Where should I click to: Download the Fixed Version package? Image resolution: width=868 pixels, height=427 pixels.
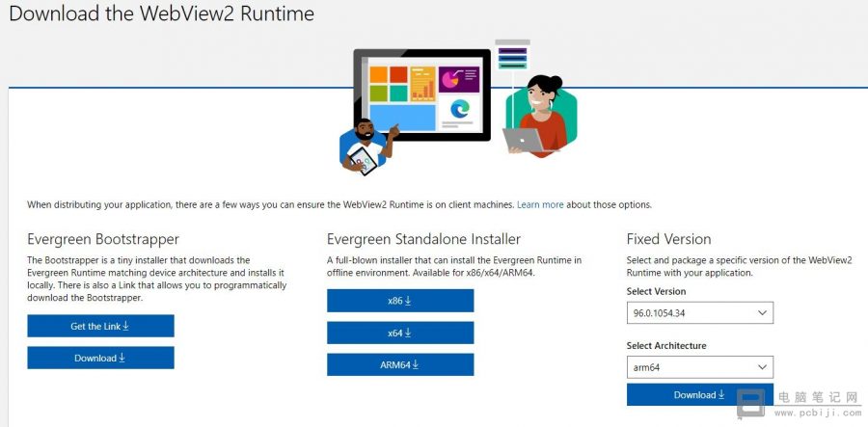(x=700, y=394)
